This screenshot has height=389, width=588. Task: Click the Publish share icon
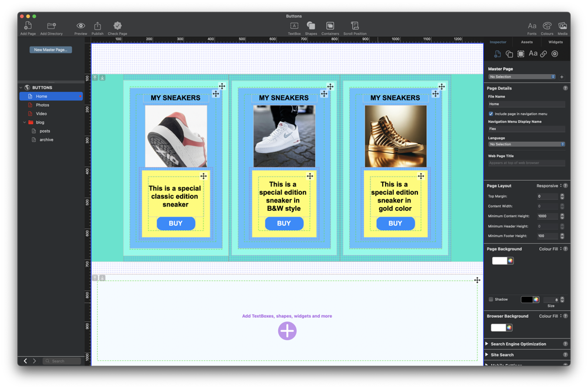click(98, 26)
